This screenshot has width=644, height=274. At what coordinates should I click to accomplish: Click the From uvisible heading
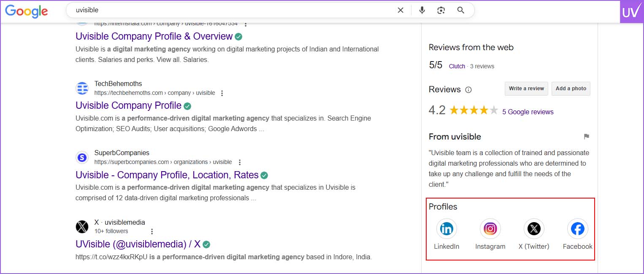click(x=455, y=137)
